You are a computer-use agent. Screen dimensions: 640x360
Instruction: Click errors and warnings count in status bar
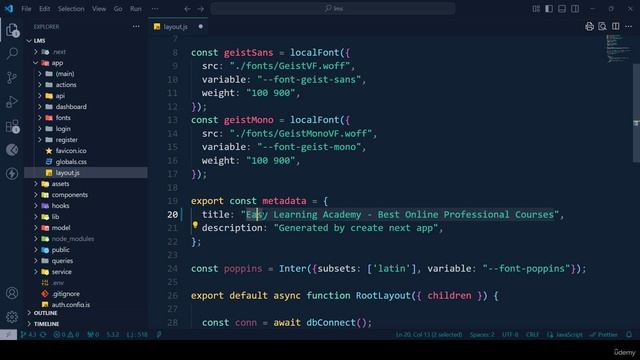tap(66, 334)
